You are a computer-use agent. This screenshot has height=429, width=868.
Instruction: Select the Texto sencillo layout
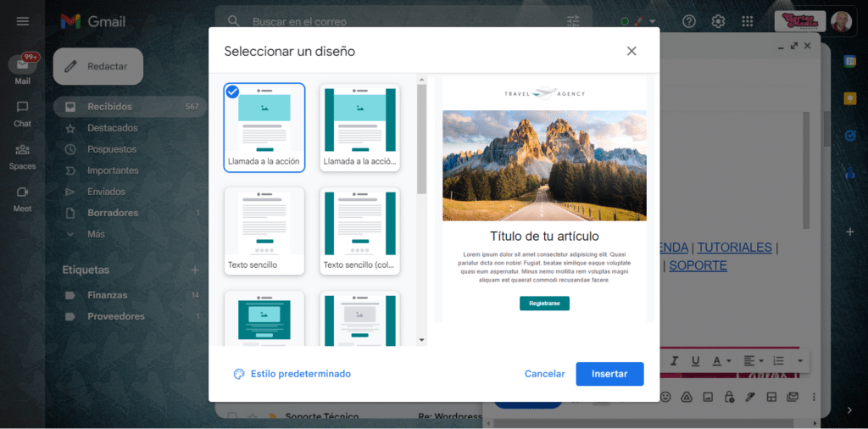tap(264, 231)
